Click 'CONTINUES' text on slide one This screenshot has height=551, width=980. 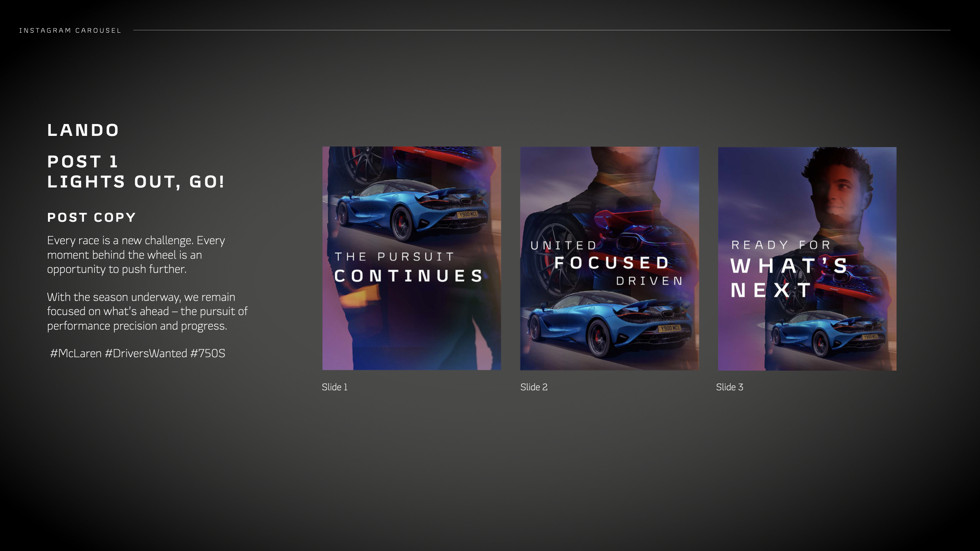click(x=408, y=276)
